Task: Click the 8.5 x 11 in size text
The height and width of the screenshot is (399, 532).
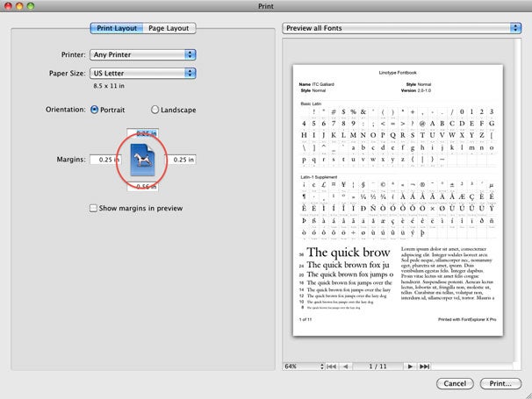Action: point(109,86)
